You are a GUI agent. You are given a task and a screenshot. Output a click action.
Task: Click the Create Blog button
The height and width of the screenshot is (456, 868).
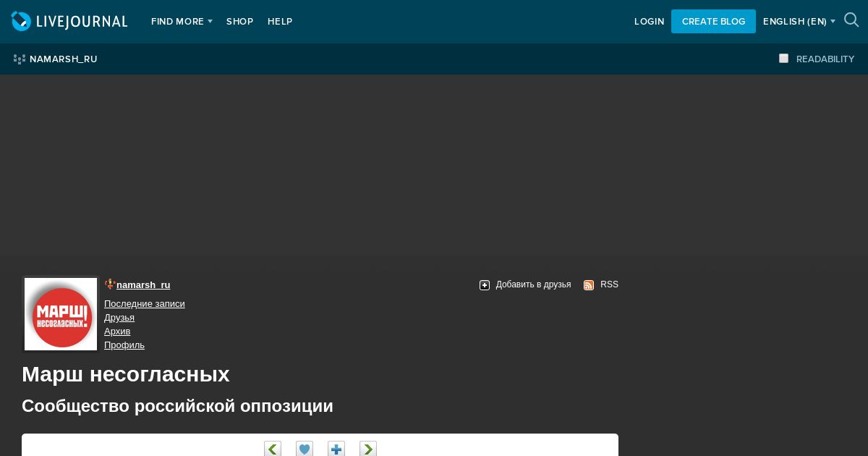point(713,21)
